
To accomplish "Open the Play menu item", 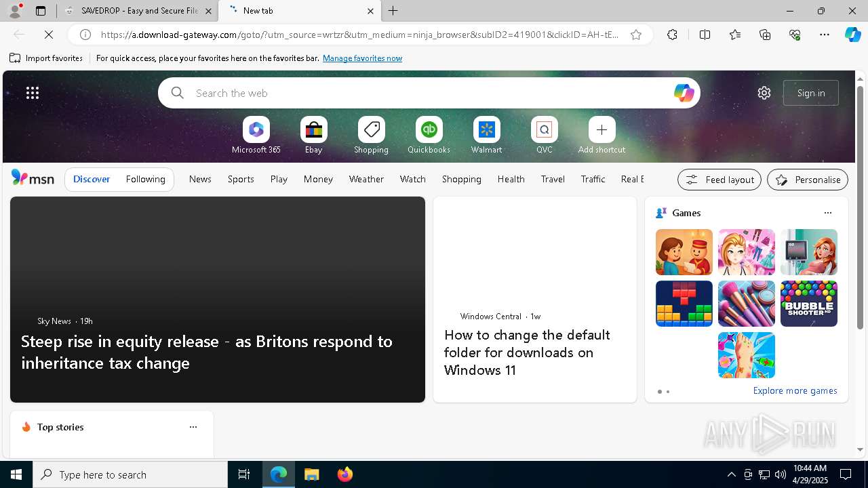I will click(x=279, y=179).
